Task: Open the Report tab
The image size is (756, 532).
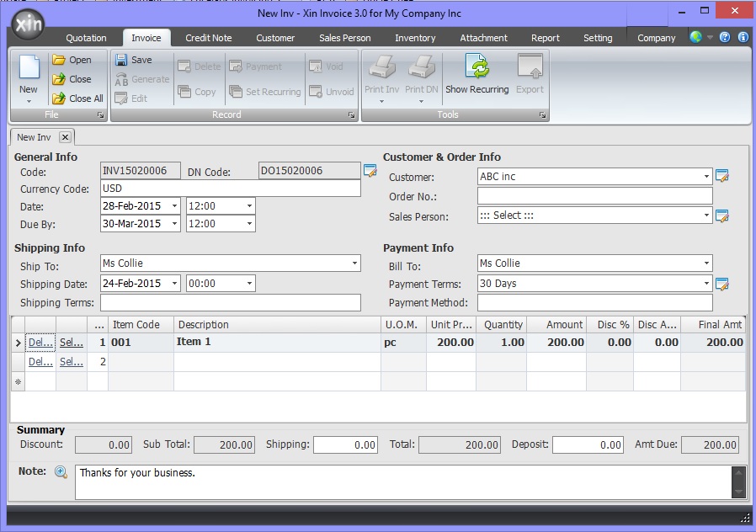Action: click(x=546, y=38)
